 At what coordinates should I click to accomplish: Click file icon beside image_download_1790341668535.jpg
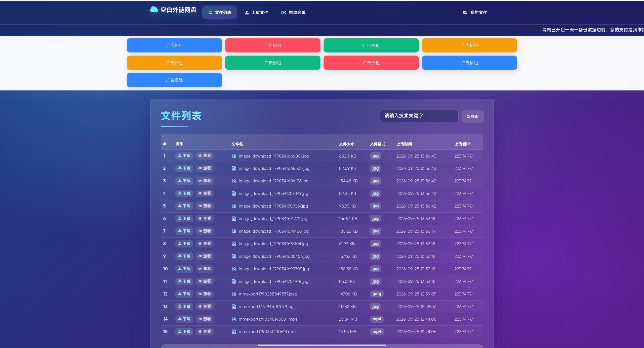pyautogui.click(x=234, y=168)
